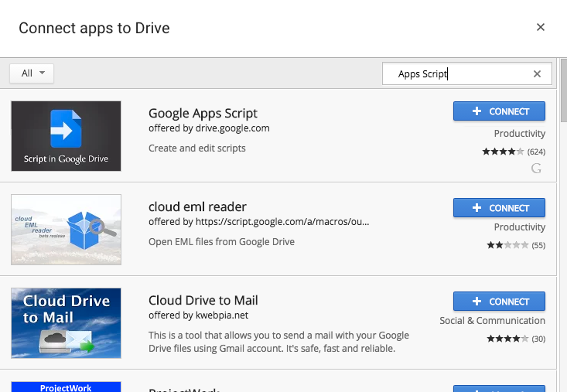
Task: Click the (30) review count
Action: (538, 339)
